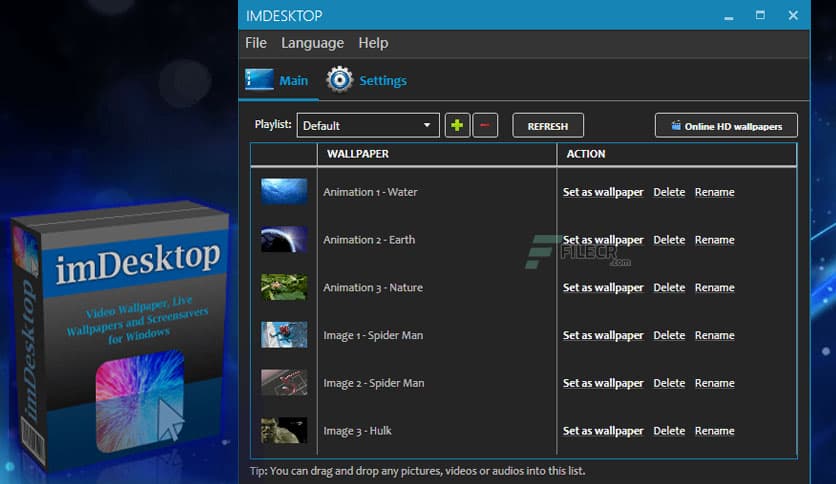Viewport: 836px width, 484px height.
Task: Open Online HD wallpapers
Action: pos(726,126)
